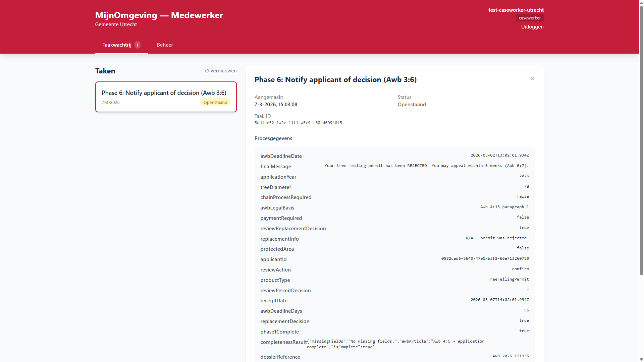Click the Openstaand status in the detail panel

412,104
